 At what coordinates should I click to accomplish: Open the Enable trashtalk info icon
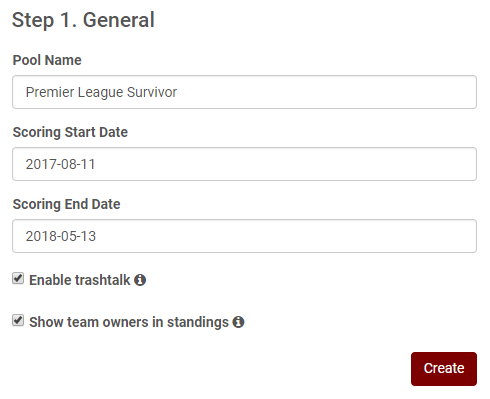[140, 280]
